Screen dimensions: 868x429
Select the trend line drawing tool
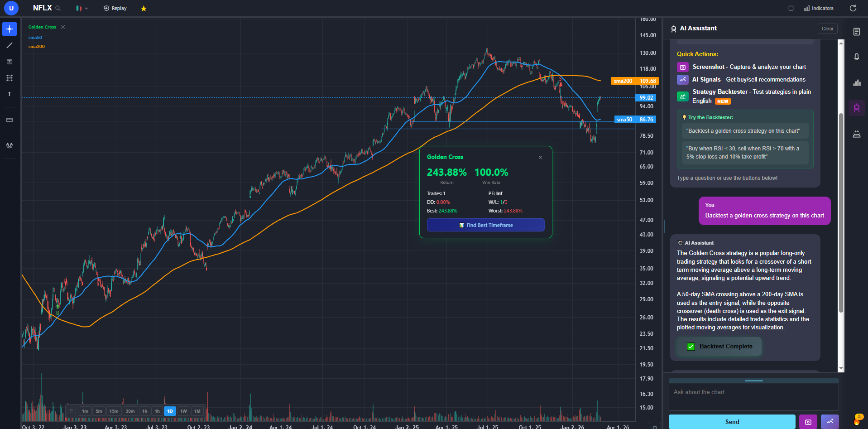(x=9, y=45)
